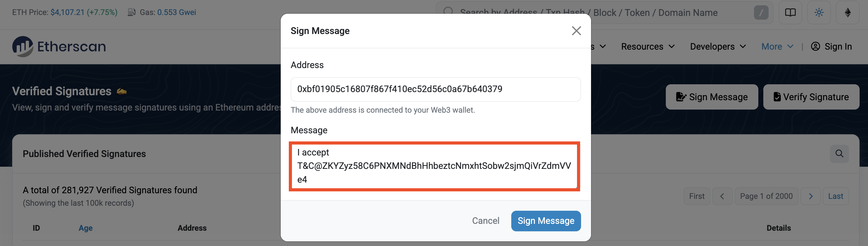The image size is (868, 246).
Task: Click the Address input field
Action: [435, 89]
